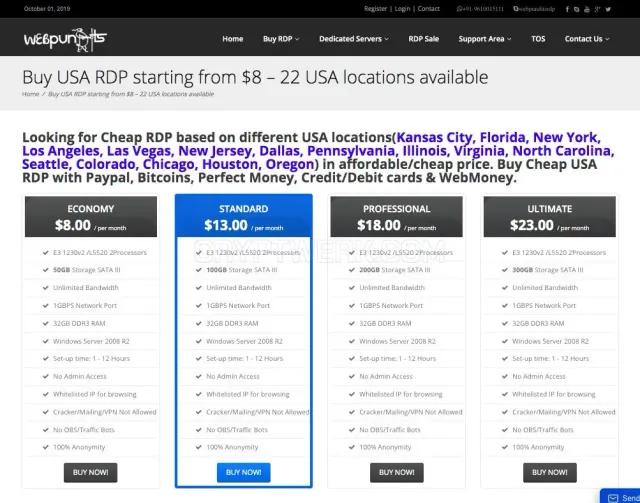640x503 pixels.
Task: Click the text "300GB Storage SATA III"
Action: [x=548, y=270]
